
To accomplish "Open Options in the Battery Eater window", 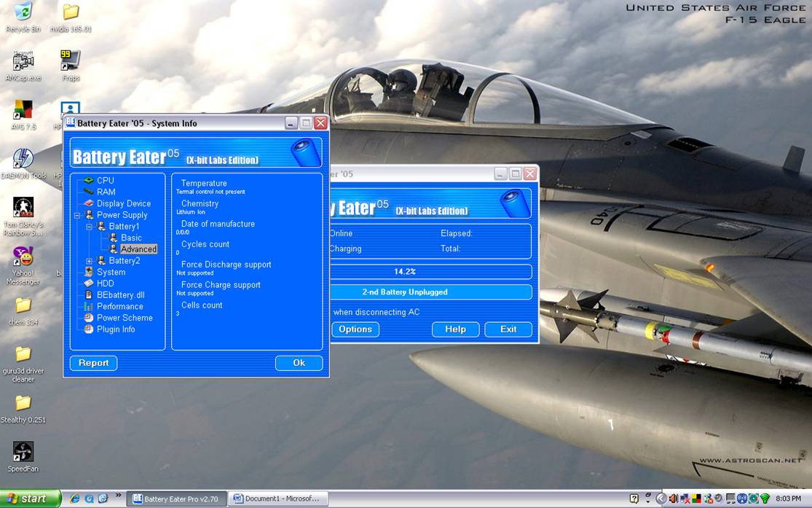I will point(355,329).
